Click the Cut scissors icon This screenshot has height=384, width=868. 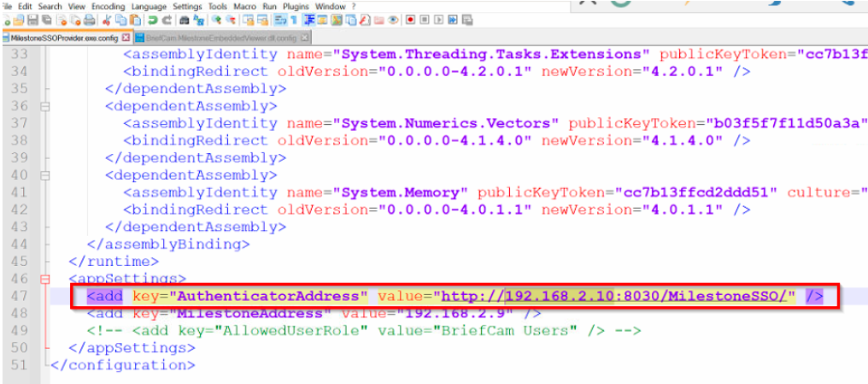[x=107, y=19]
